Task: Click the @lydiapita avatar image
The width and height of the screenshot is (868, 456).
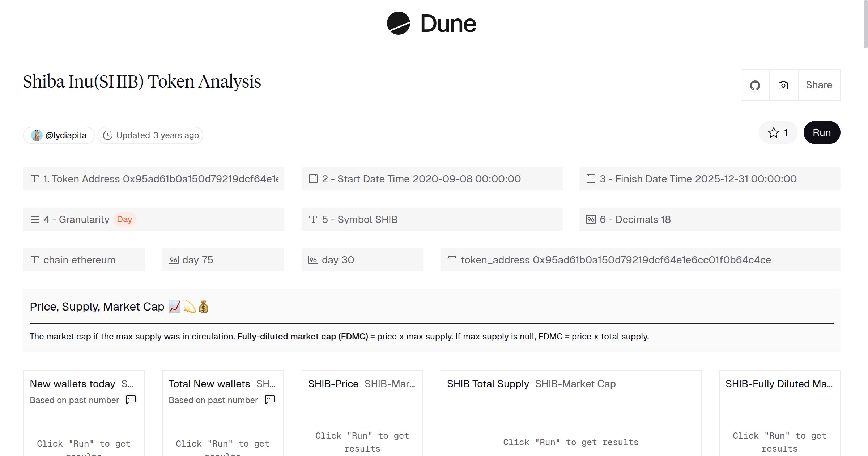Action: coord(37,135)
